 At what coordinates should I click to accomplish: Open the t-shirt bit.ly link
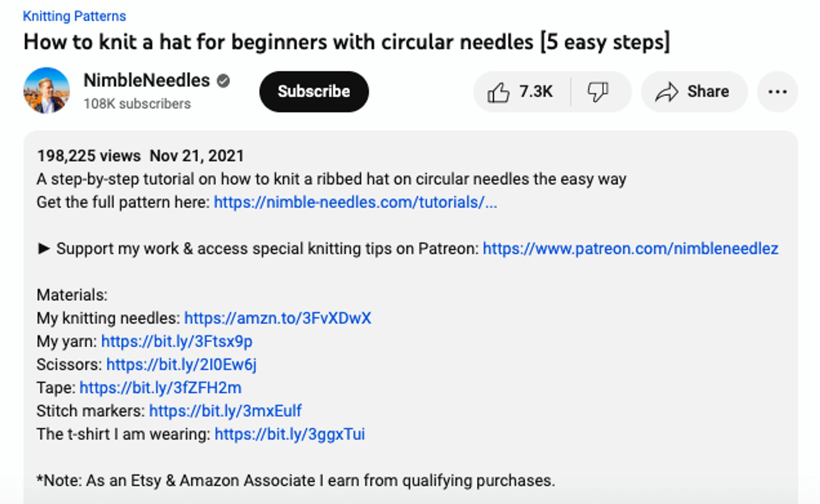pos(290,434)
